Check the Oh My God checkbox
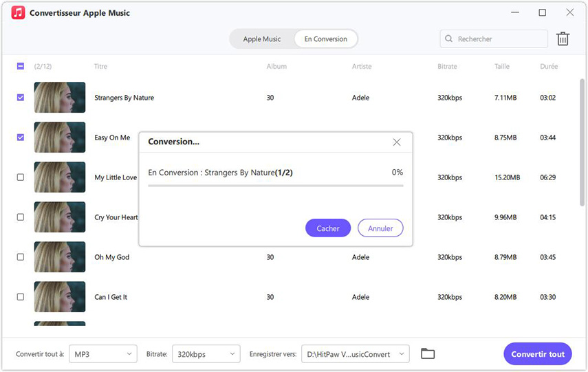Viewport: 588px width, 372px height. [x=21, y=257]
